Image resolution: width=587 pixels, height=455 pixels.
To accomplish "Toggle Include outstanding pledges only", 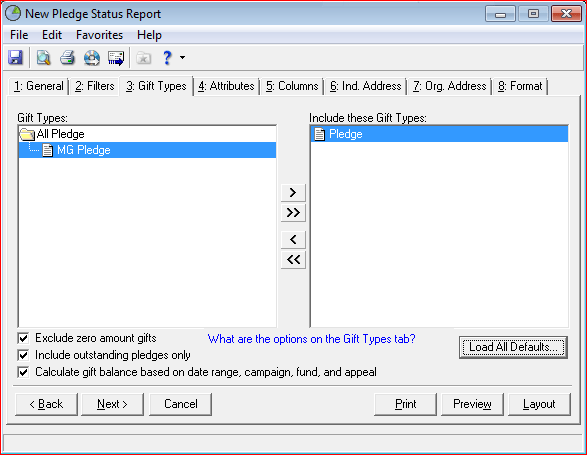I will (x=23, y=355).
